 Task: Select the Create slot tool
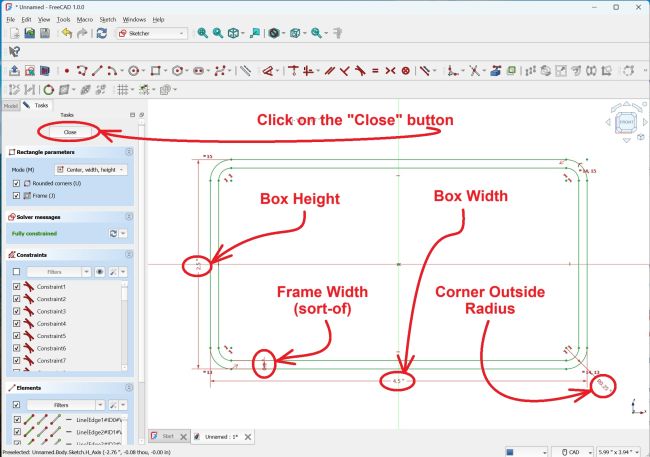click(x=199, y=71)
